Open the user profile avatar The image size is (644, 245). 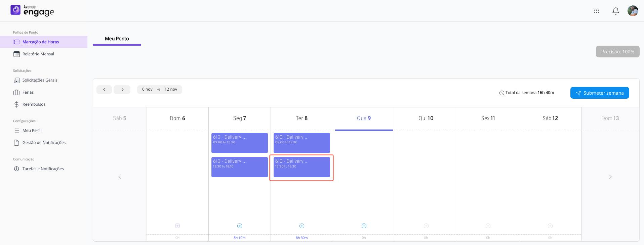pos(633,11)
